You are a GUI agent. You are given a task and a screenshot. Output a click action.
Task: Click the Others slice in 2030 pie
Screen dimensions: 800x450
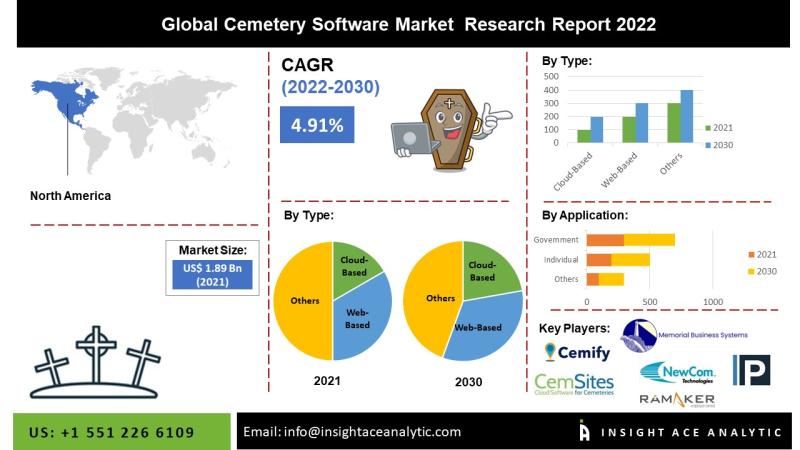click(x=436, y=298)
